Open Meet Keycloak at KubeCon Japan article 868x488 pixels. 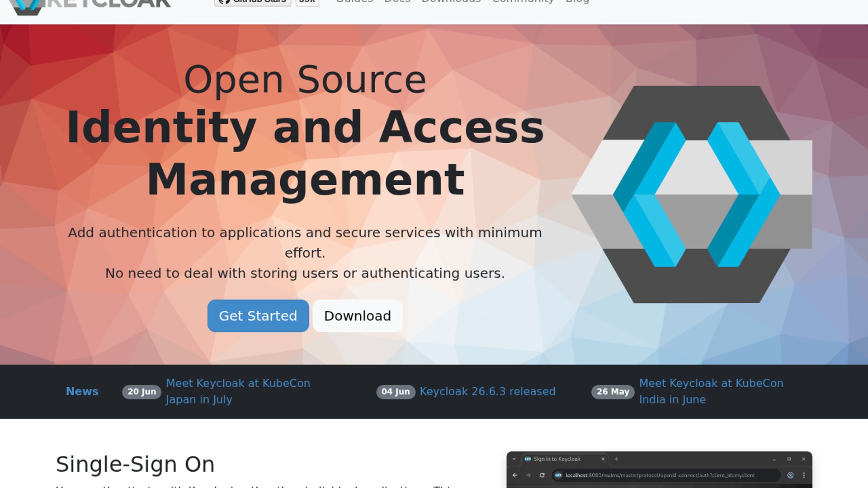point(238,391)
